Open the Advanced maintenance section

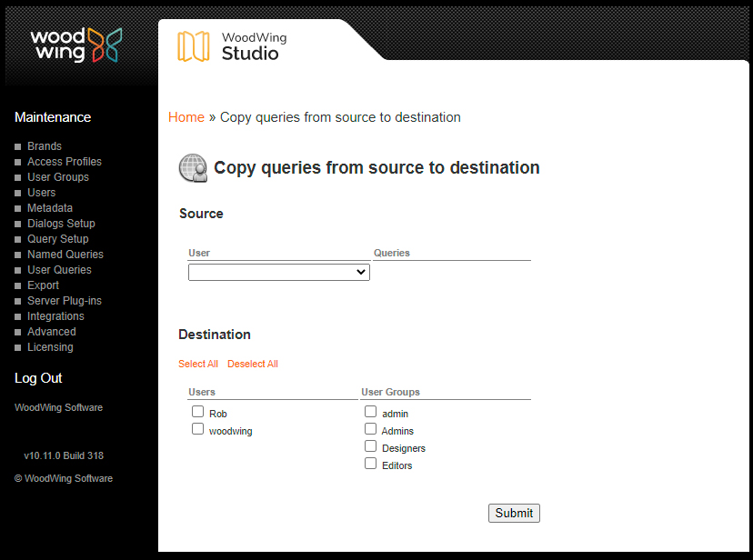pyautogui.click(x=52, y=332)
